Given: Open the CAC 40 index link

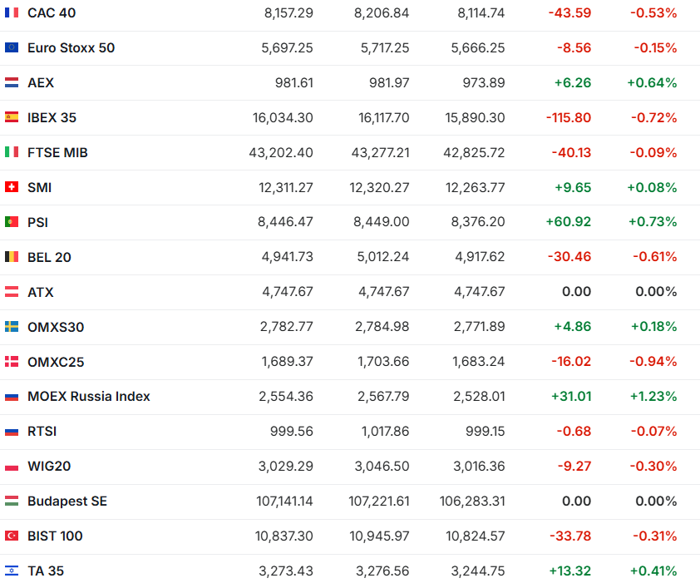Looking at the screenshot, I should point(52,13).
